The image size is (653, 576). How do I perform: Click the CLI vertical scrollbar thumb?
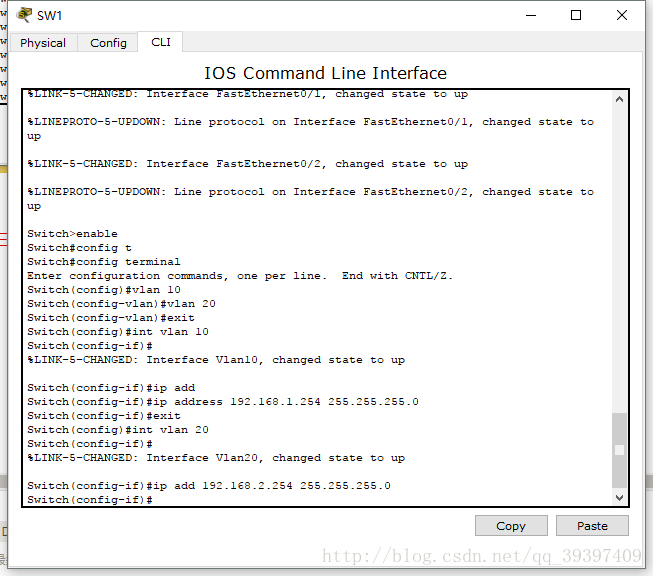pyautogui.click(x=619, y=450)
